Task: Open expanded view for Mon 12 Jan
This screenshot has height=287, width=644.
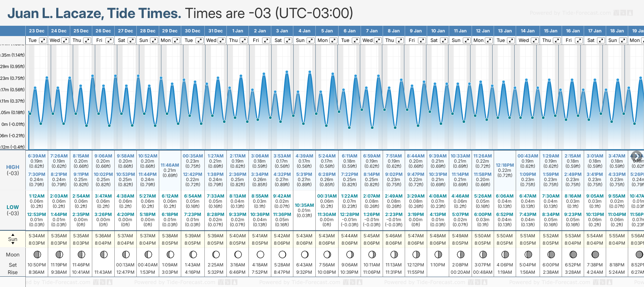Action: coord(489,40)
